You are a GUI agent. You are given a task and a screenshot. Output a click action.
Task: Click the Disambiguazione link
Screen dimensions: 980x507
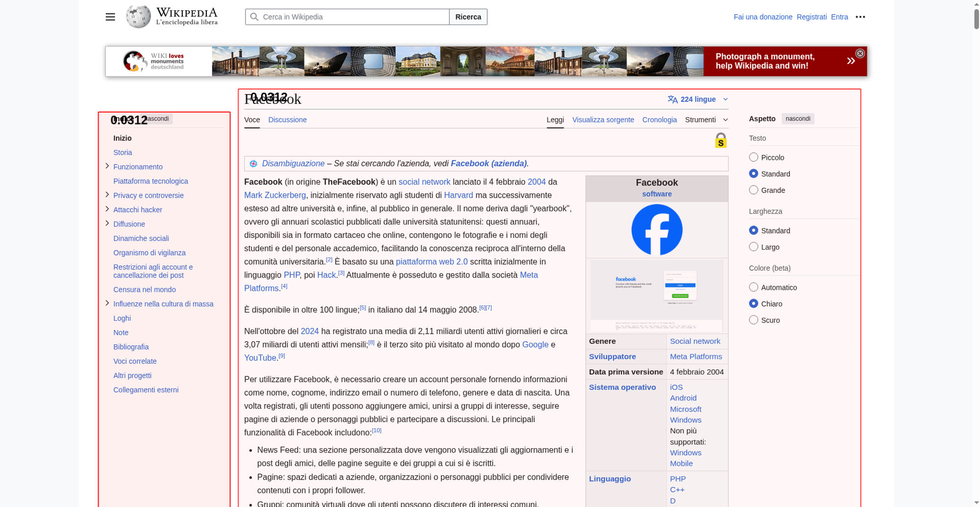point(293,164)
